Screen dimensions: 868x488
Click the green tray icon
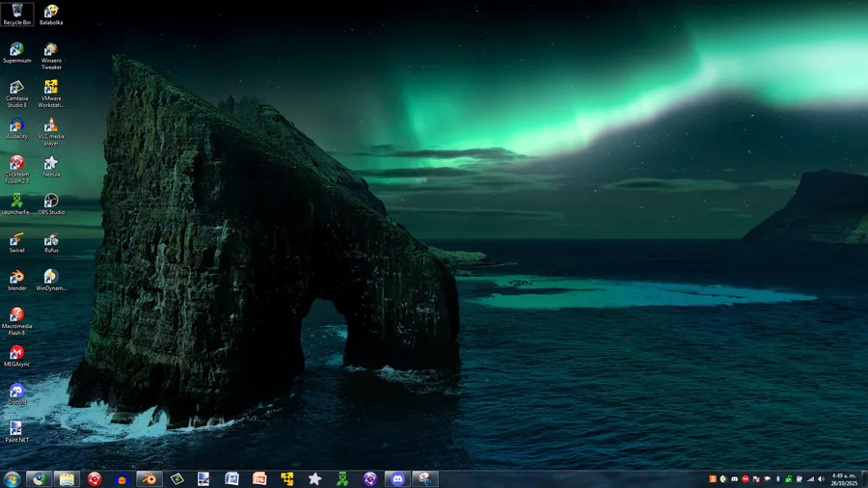coord(789,479)
